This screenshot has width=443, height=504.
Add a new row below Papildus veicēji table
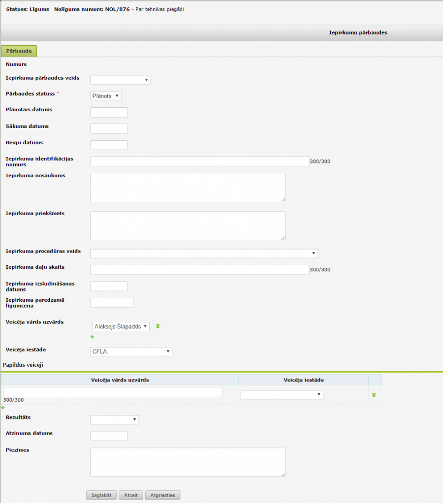point(3,408)
